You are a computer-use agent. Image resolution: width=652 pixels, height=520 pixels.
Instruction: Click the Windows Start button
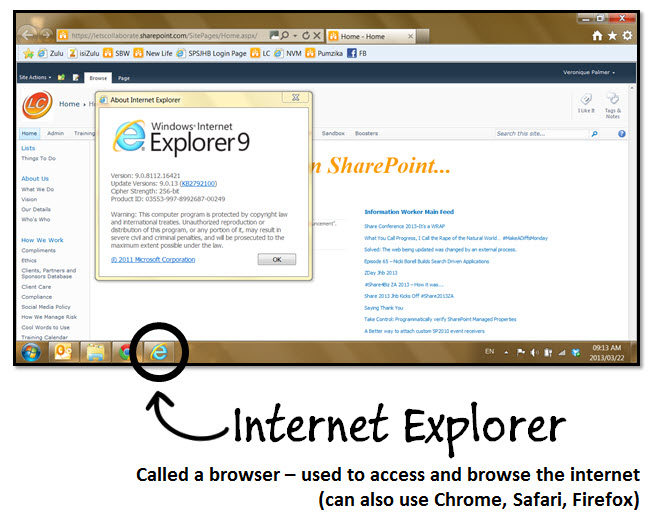[x=32, y=353]
